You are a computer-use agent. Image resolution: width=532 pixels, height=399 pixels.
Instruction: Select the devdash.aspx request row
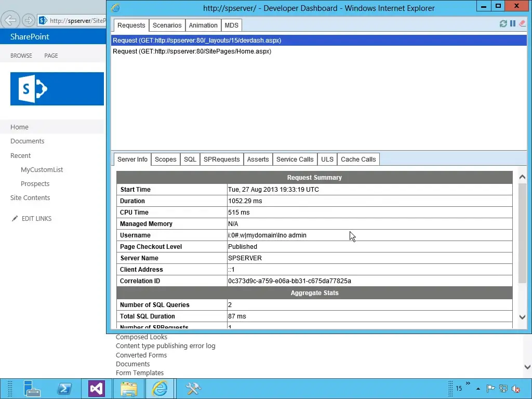point(319,41)
